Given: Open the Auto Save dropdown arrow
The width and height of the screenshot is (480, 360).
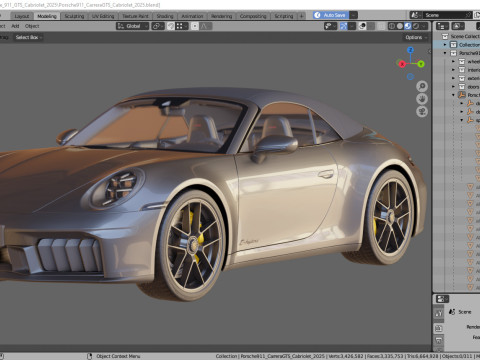Looking at the screenshot, I should point(353,15).
